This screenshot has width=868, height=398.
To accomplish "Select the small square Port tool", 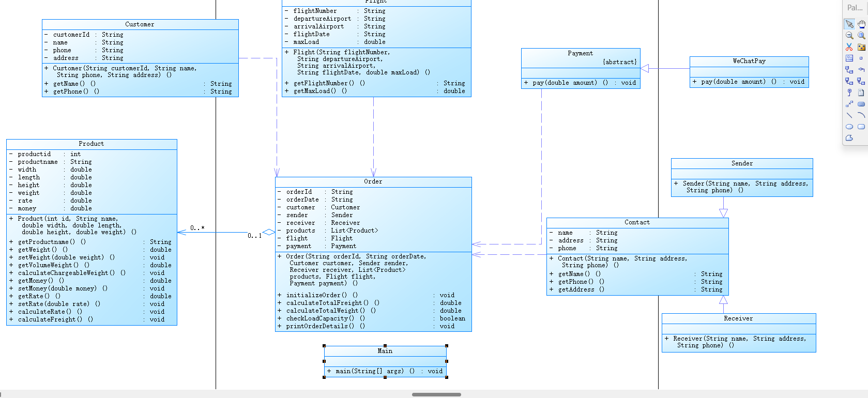I will (861, 58).
